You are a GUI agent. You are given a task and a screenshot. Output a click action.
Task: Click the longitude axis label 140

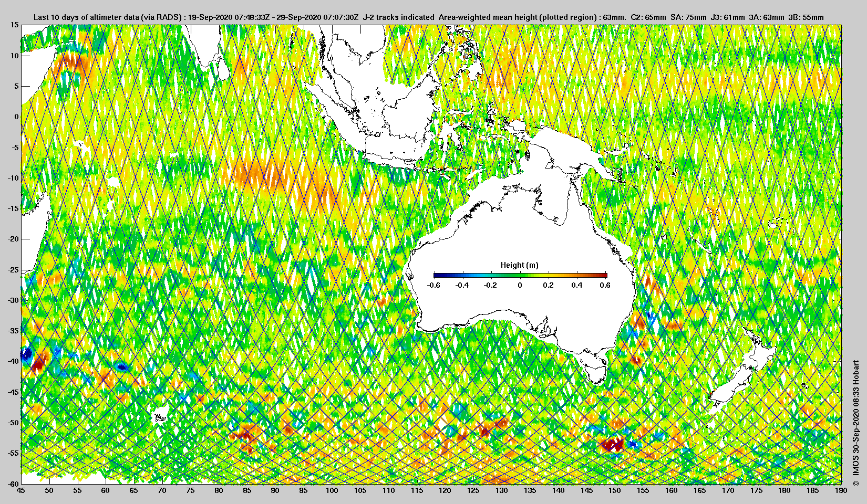pyautogui.click(x=558, y=491)
